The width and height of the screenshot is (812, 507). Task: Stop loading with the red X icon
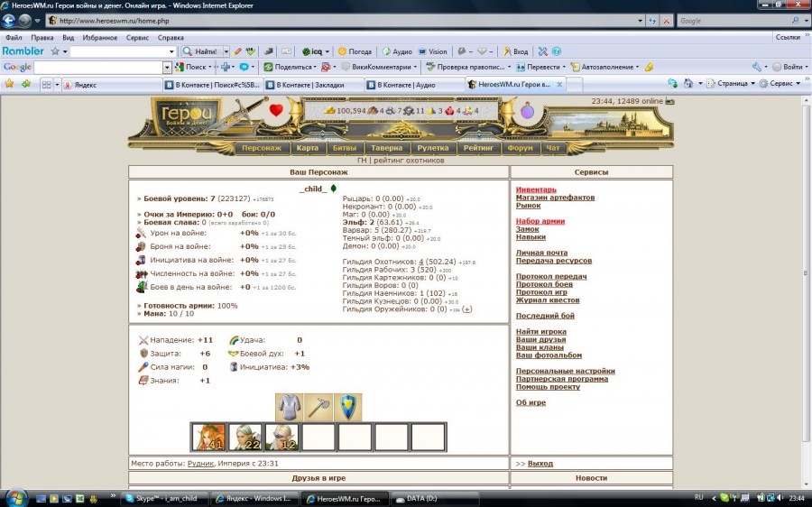(667, 21)
